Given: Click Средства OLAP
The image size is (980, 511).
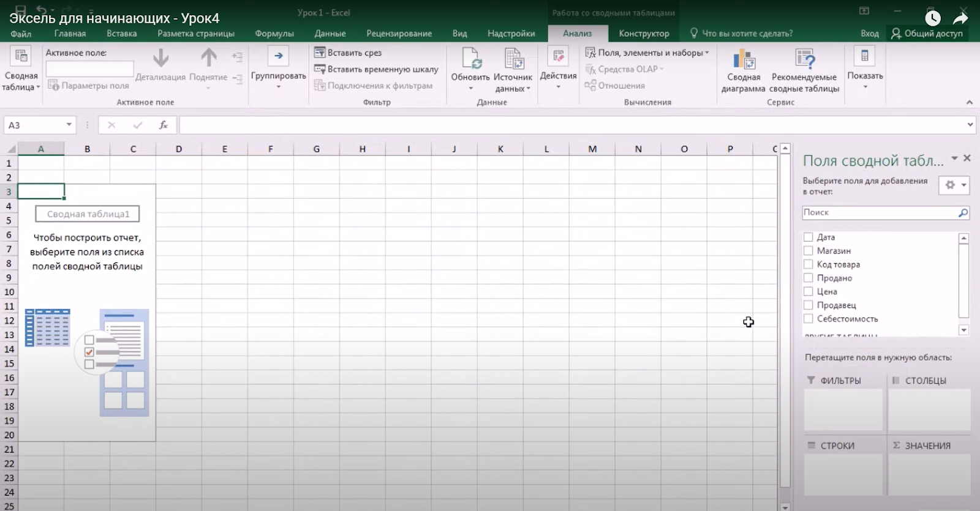Looking at the screenshot, I should tap(624, 69).
